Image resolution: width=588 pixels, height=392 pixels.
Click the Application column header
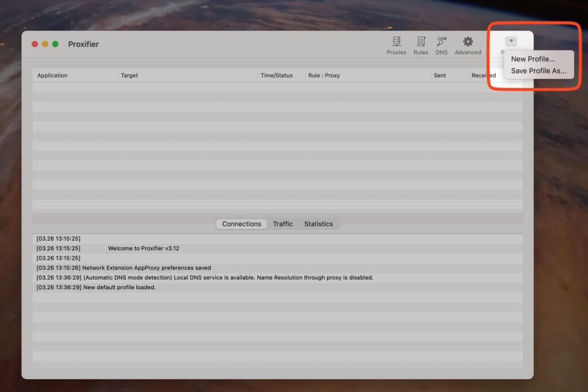click(x=52, y=75)
